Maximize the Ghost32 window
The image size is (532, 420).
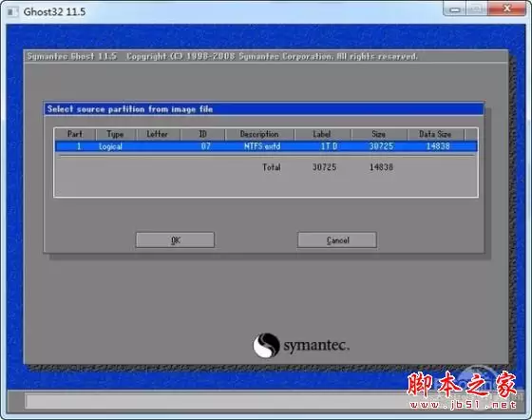coord(477,9)
